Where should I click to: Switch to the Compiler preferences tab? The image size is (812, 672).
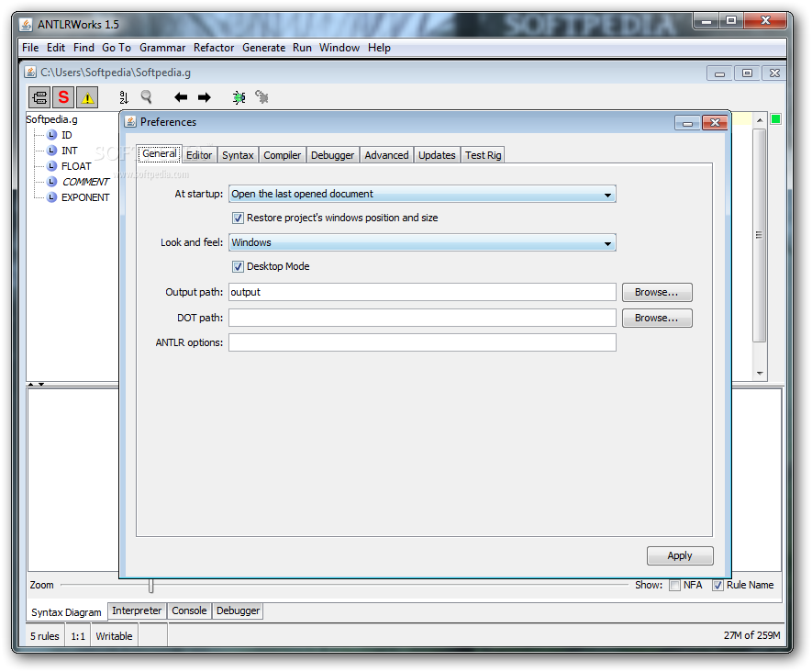pyautogui.click(x=282, y=155)
